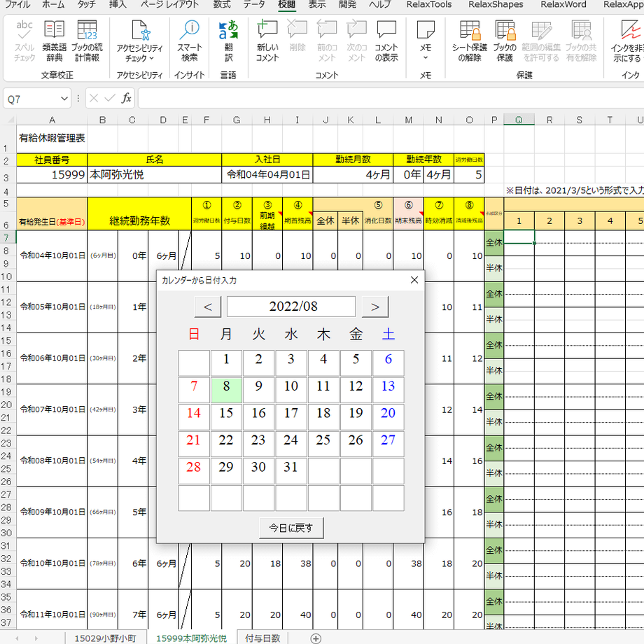Open the 数式 ribbon tab
Viewport: 644px width, 644px height.
click(x=222, y=4)
